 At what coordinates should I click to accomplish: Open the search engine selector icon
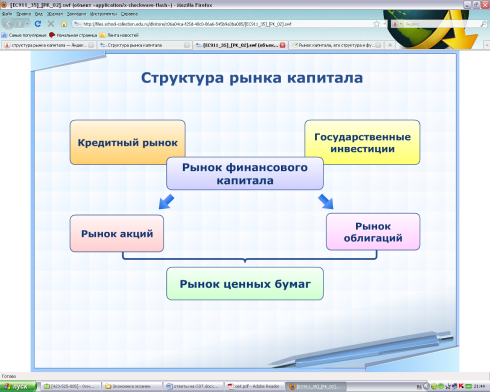[x=396, y=24]
